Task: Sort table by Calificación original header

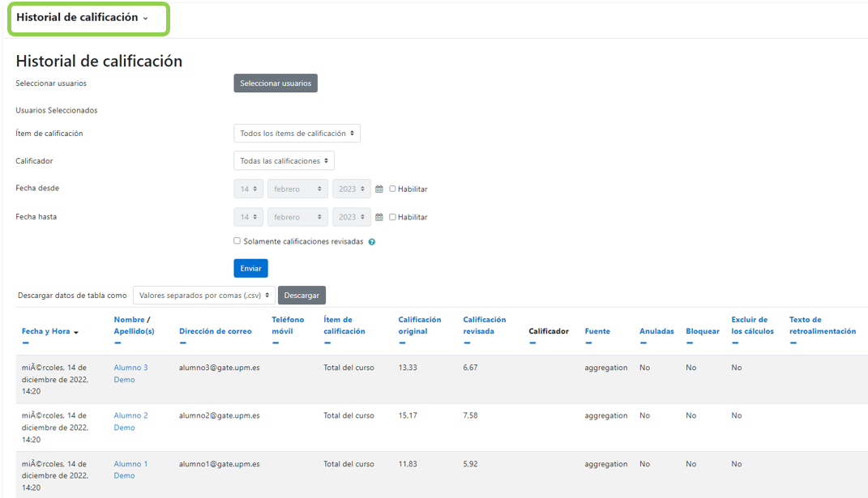Action: tap(419, 326)
